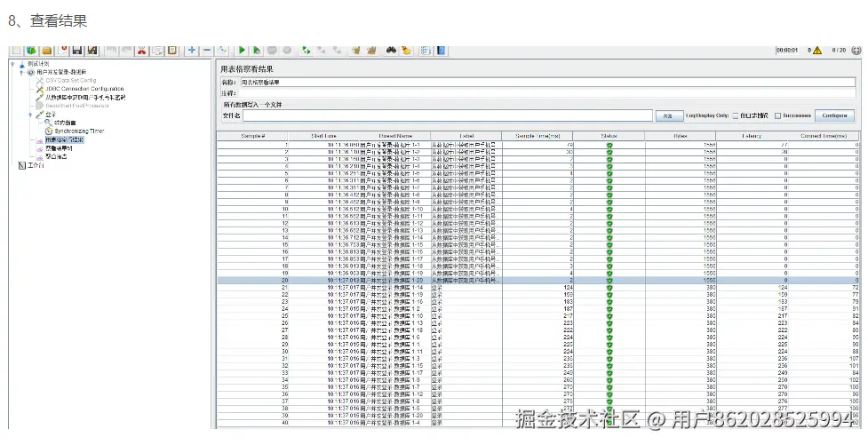Collapse the 测试计划 tree node

pos(12,64)
